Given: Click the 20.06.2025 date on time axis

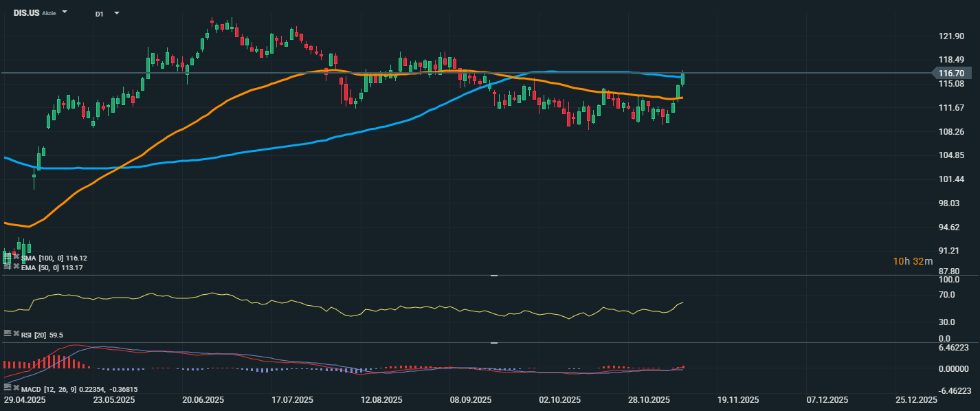Looking at the screenshot, I should pos(203,399).
